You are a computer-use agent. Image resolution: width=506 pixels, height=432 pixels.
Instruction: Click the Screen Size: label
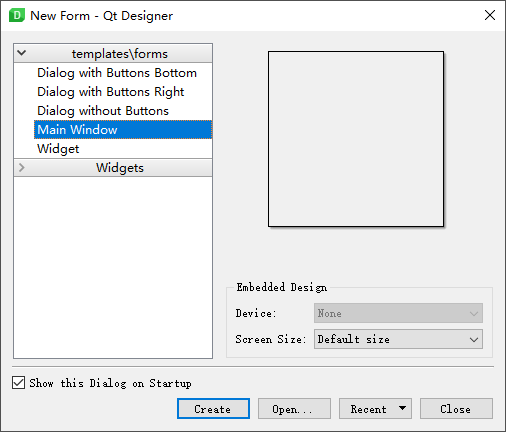[x=271, y=339]
